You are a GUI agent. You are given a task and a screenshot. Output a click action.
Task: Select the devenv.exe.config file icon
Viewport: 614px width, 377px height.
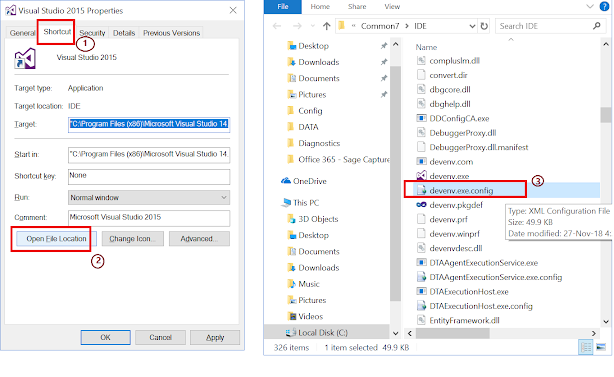tap(421, 191)
